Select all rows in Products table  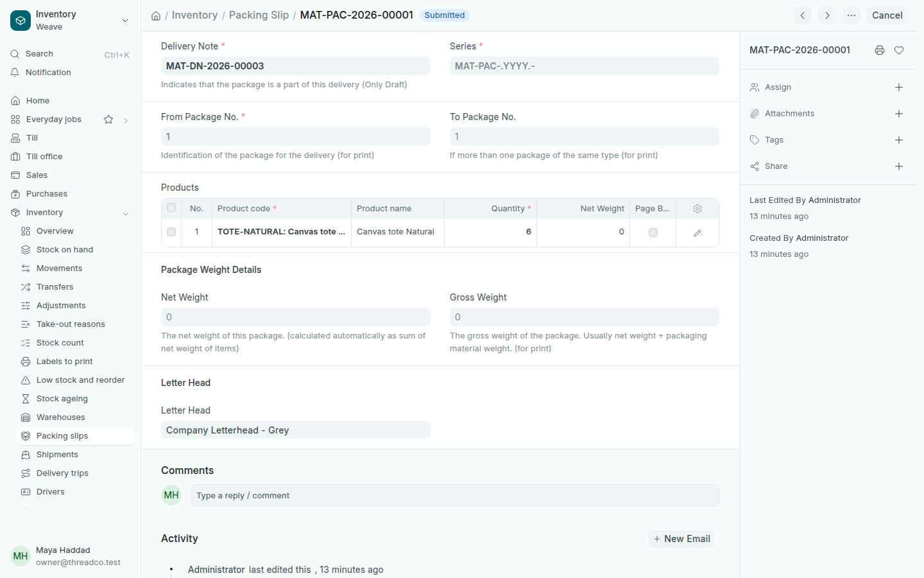click(171, 208)
